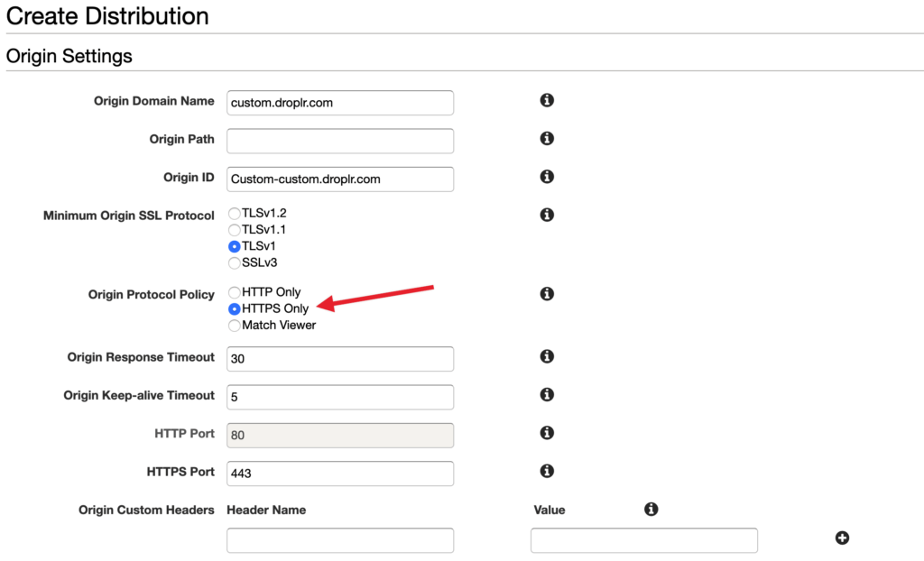Screen dimensions: 924x561
Task: Show help icon for HTTPS Port
Action: coord(547,471)
